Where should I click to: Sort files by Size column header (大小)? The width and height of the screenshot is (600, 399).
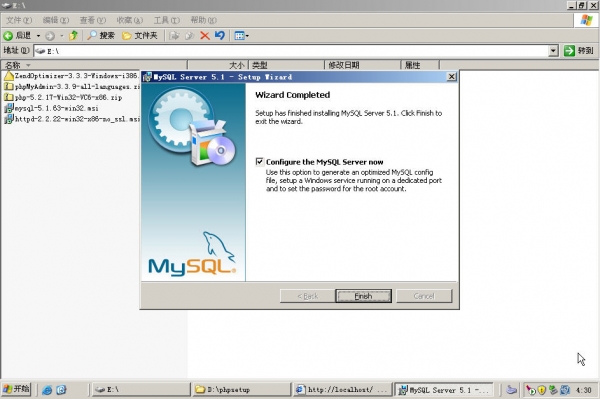click(x=218, y=65)
